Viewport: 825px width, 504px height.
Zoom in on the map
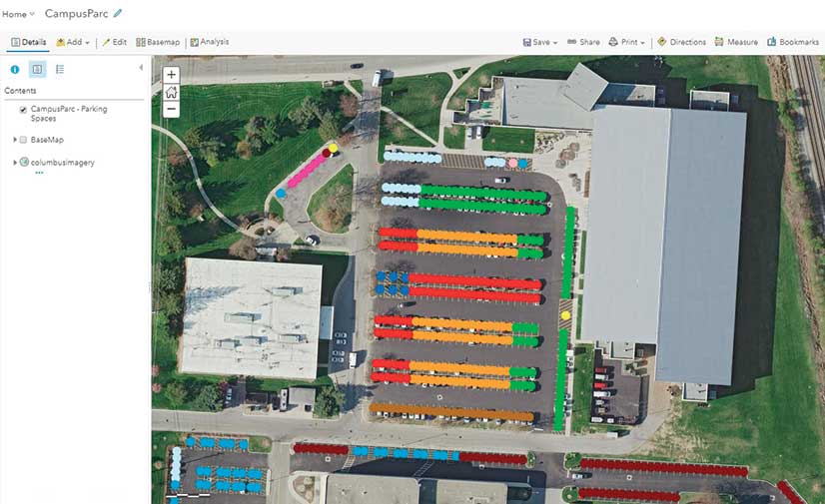pyautogui.click(x=171, y=75)
